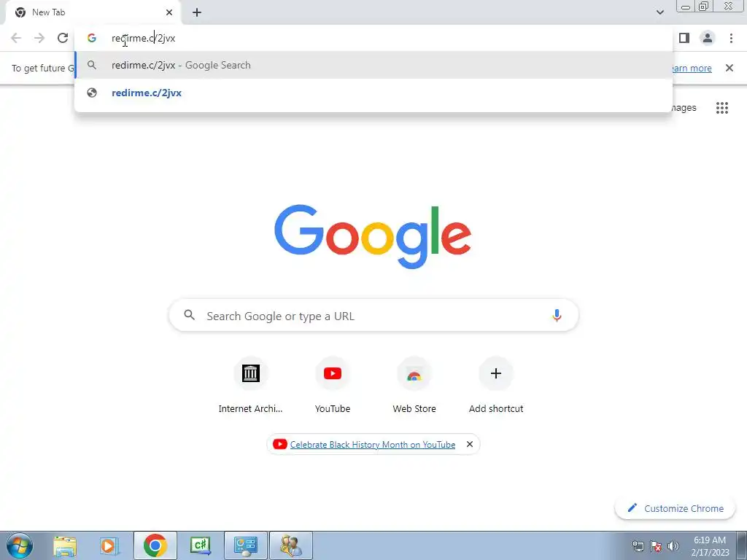The image size is (747, 560).
Task: Open Windows Explorer from the taskbar
Action: click(x=65, y=546)
